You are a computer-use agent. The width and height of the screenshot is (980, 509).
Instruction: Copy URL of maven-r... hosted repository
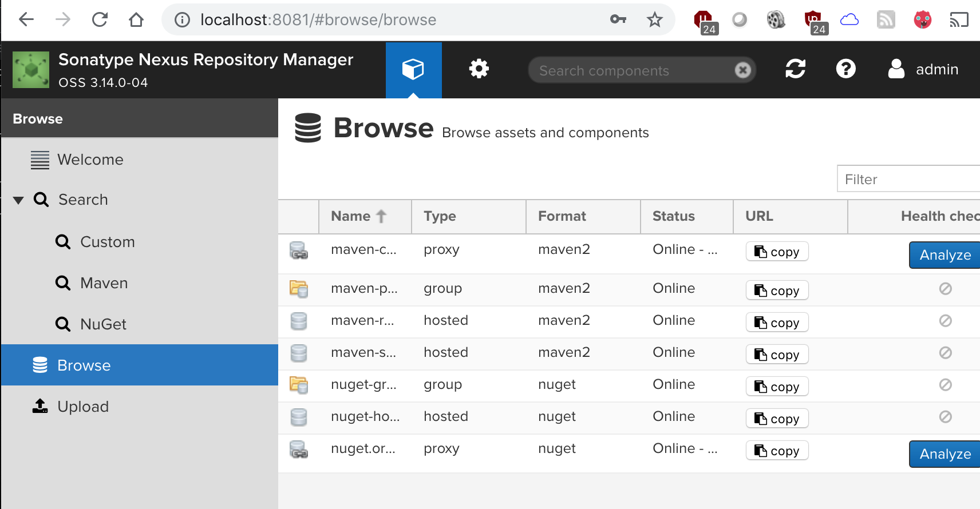[777, 323]
